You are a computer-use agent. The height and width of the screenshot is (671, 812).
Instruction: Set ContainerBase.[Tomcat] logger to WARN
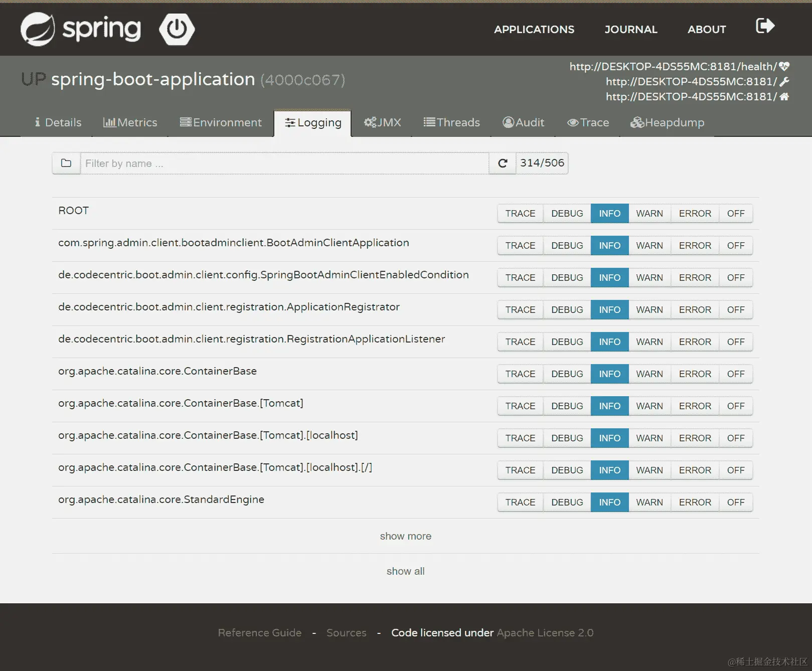(x=649, y=406)
